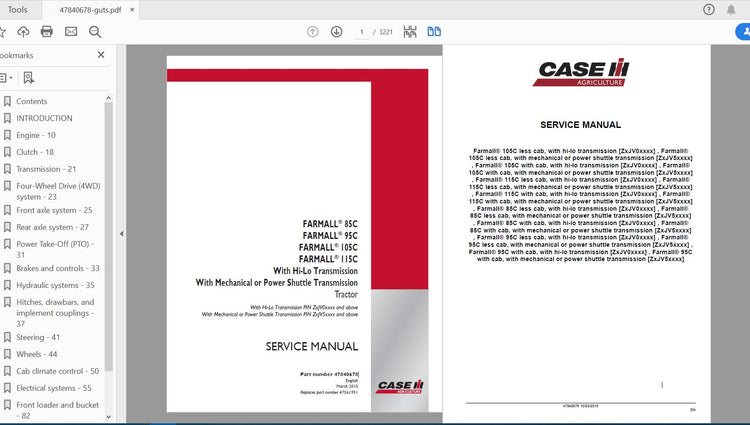
Task: Switch to the 47840678-guts.pdf tab
Action: 90,10
